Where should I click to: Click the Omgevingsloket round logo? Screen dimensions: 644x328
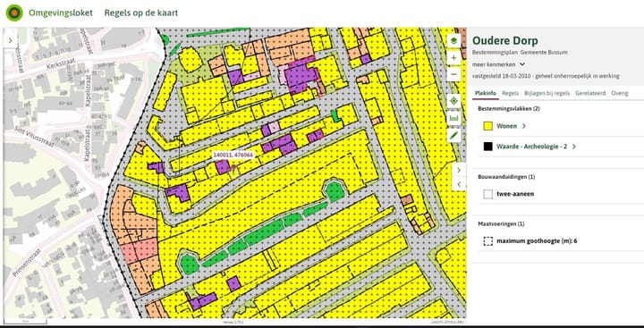(14, 13)
